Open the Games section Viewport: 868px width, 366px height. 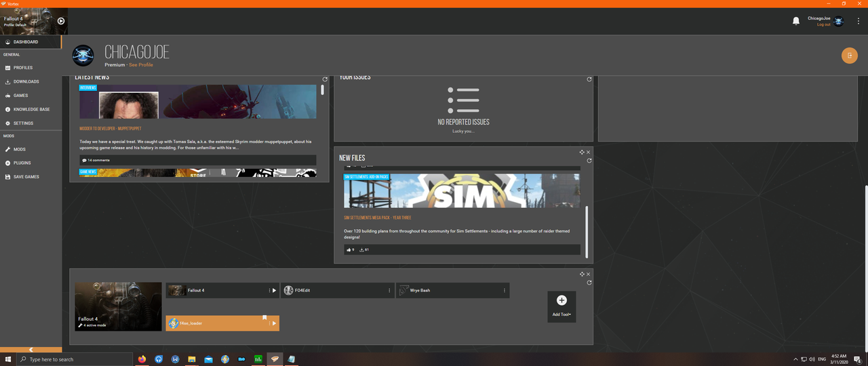(x=31, y=96)
